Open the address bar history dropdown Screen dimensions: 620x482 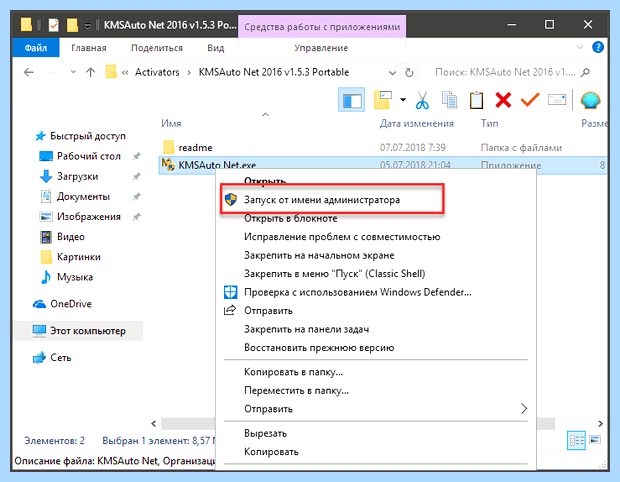[x=392, y=73]
